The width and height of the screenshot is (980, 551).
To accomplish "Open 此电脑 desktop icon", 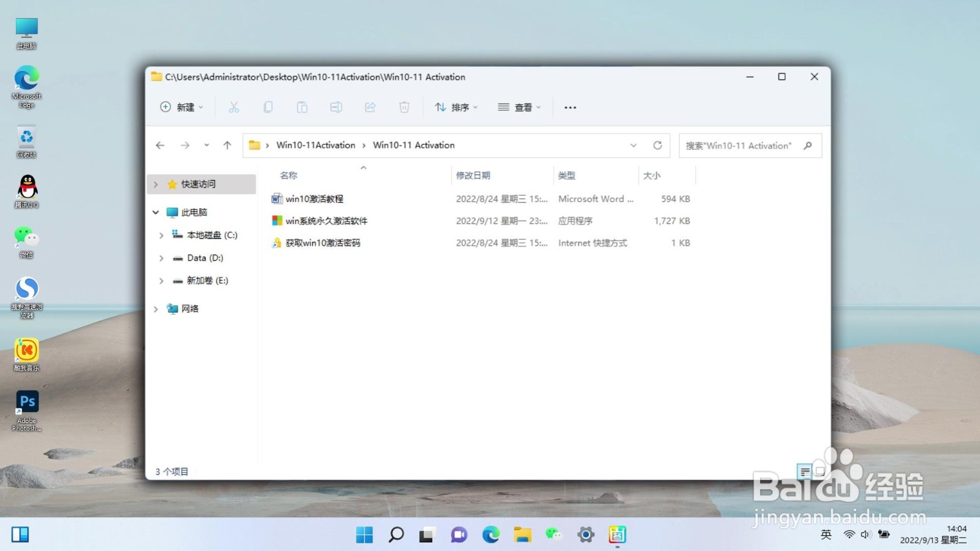I will tap(26, 33).
